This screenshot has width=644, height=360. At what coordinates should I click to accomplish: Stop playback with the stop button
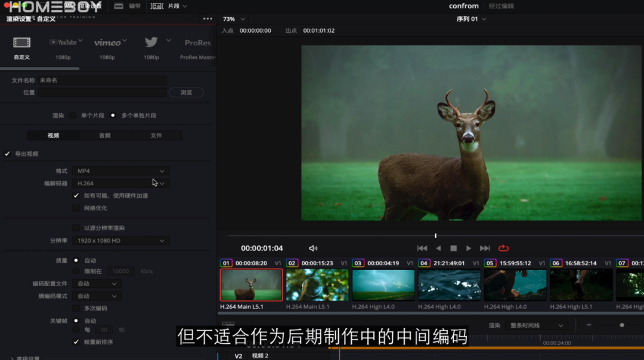(453, 248)
